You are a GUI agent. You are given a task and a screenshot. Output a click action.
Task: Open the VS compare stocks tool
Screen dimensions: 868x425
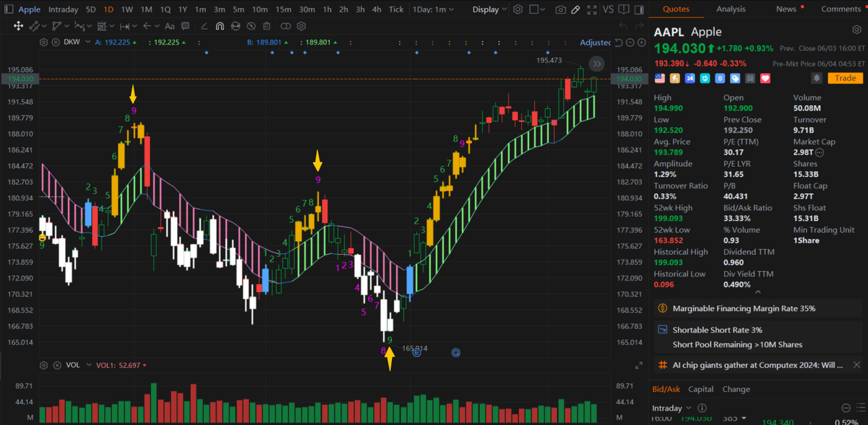[608, 9]
